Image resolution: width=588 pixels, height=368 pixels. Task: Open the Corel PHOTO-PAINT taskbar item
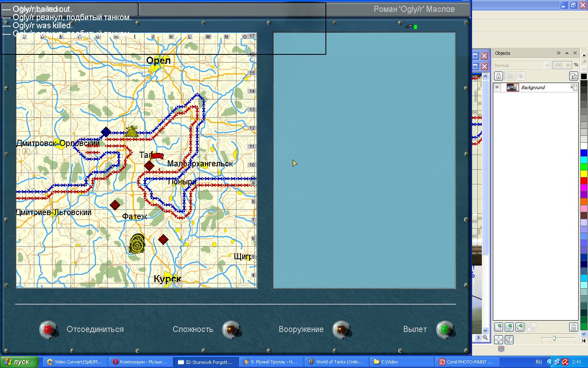click(465, 362)
